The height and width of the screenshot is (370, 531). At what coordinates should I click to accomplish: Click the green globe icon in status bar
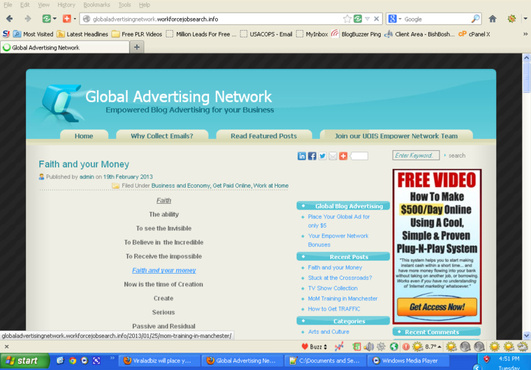coord(394,347)
